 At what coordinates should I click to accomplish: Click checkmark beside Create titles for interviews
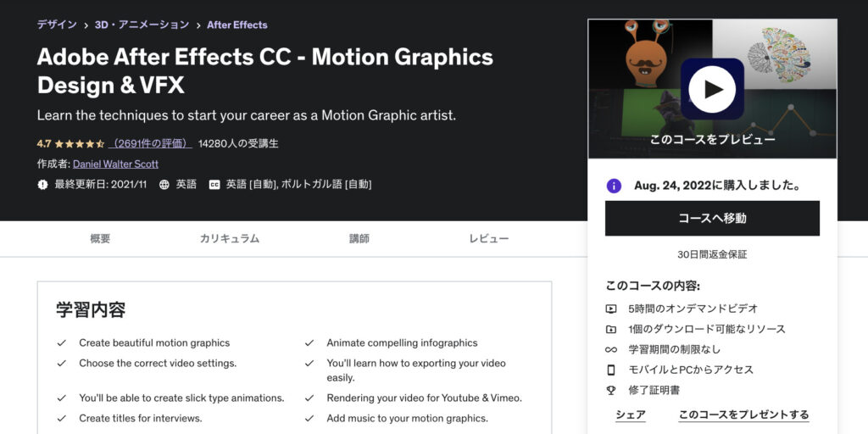click(x=61, y=419)
